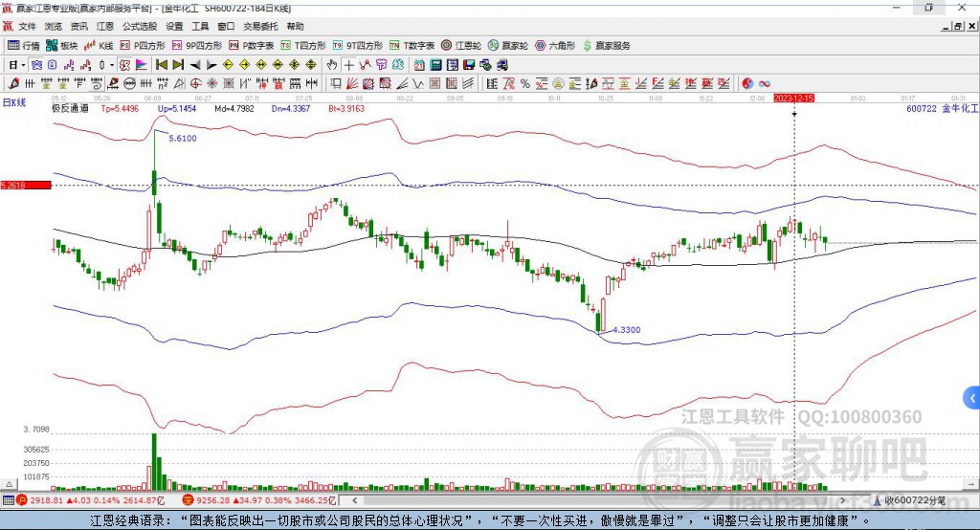Image resolution: width=980 pixels, height=530 pixels.
Task: Select the Gann fan lines tool
Action: coord(352,83)
